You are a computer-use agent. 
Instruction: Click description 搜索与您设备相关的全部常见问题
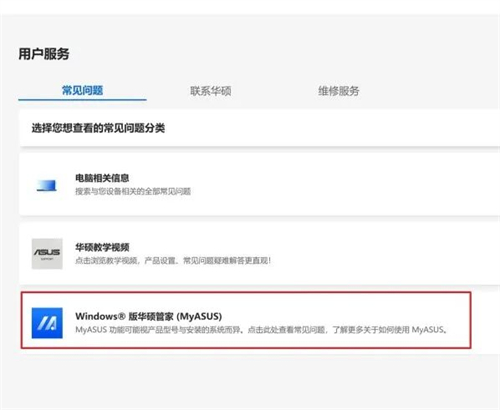point(133,191)
